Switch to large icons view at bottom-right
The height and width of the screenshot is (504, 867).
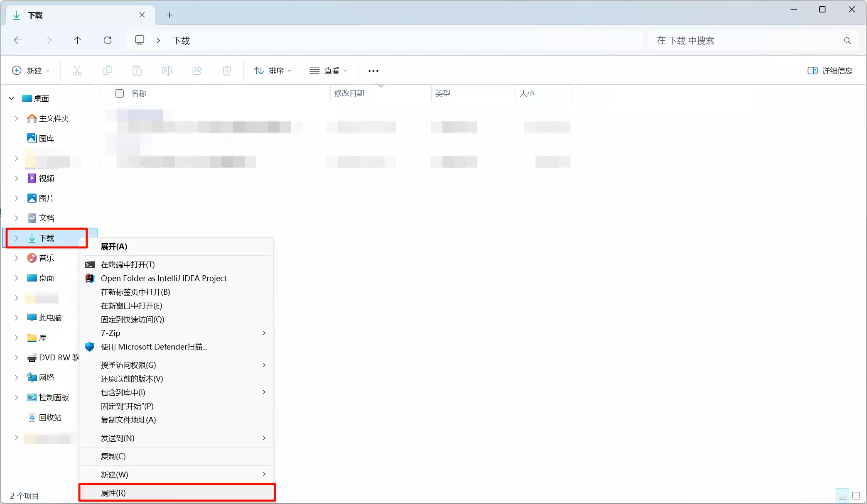pyautogui.click(x=856, y=495)
